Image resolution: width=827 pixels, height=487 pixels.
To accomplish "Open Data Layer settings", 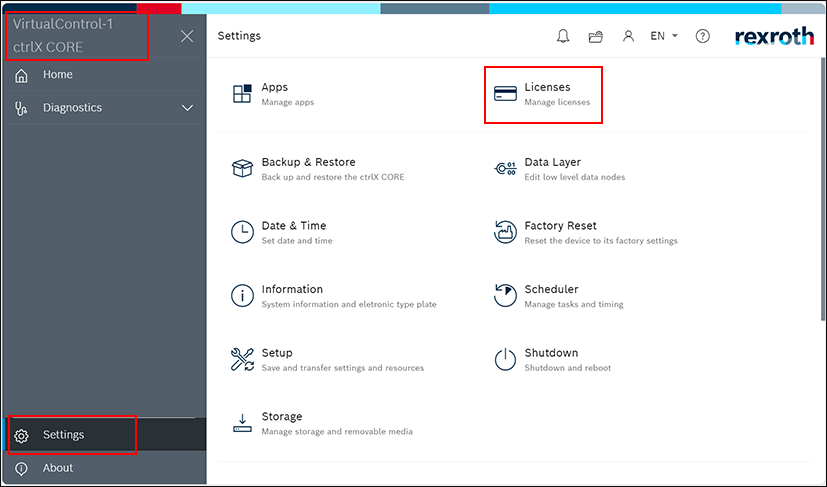I will (552, 162).
